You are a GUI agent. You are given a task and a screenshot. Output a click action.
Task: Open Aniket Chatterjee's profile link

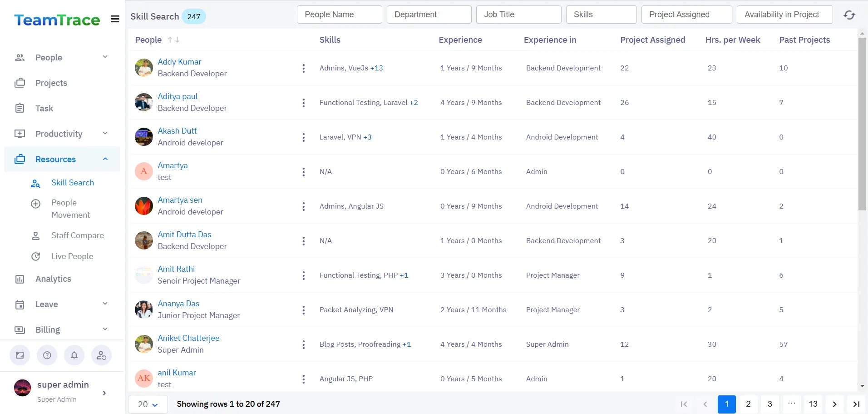pos(188,338)
